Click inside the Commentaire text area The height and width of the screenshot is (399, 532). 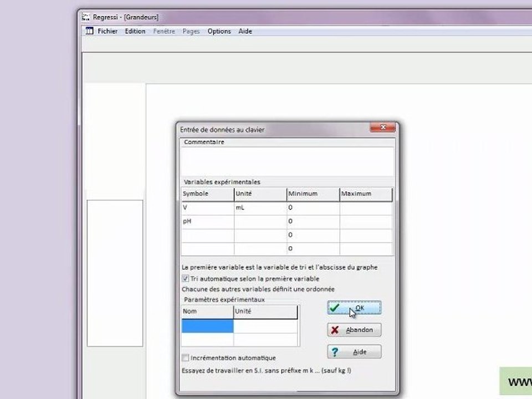tap(288, 161)
